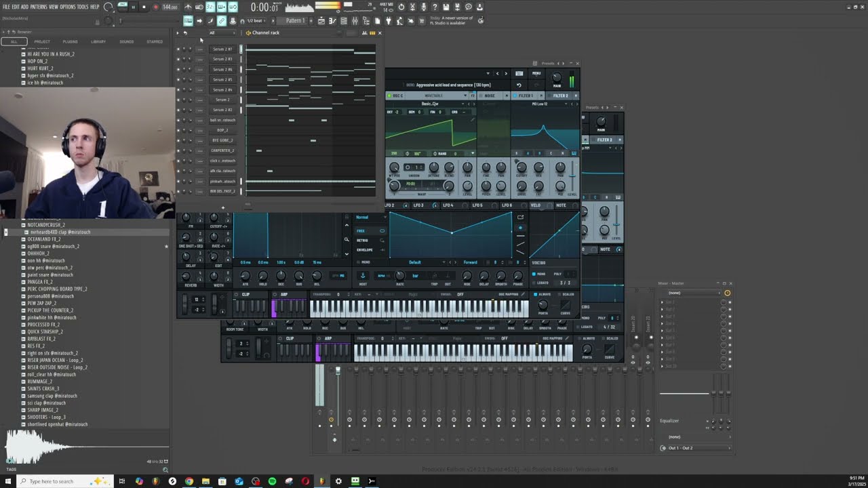
Task: Open the Normal LFO mode dropdown
Action: (372, 217)
